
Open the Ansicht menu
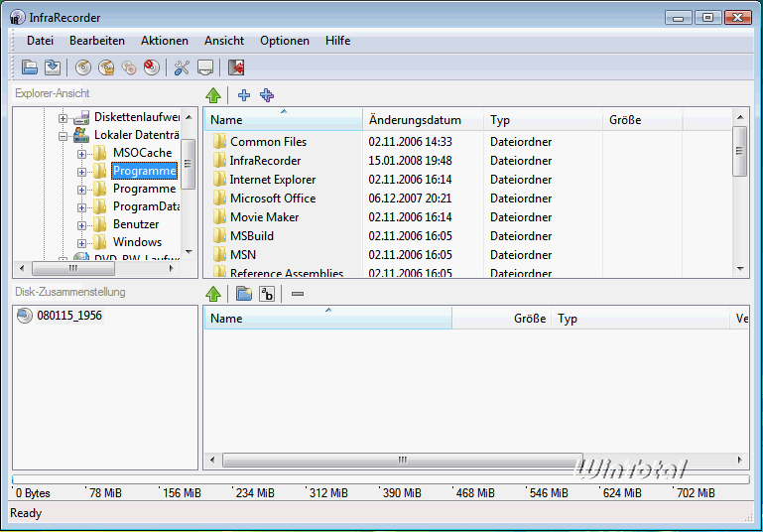click(224, 41)
